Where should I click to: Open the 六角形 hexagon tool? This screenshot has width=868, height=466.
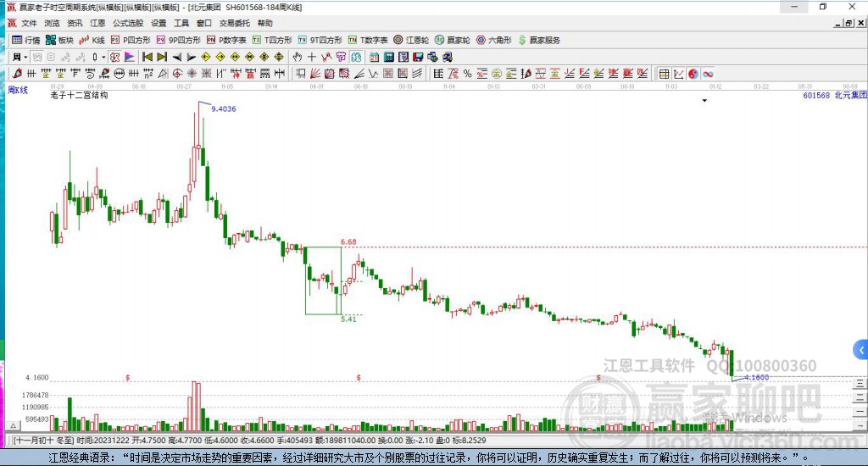pyautogui.click(x=494, y=40)
